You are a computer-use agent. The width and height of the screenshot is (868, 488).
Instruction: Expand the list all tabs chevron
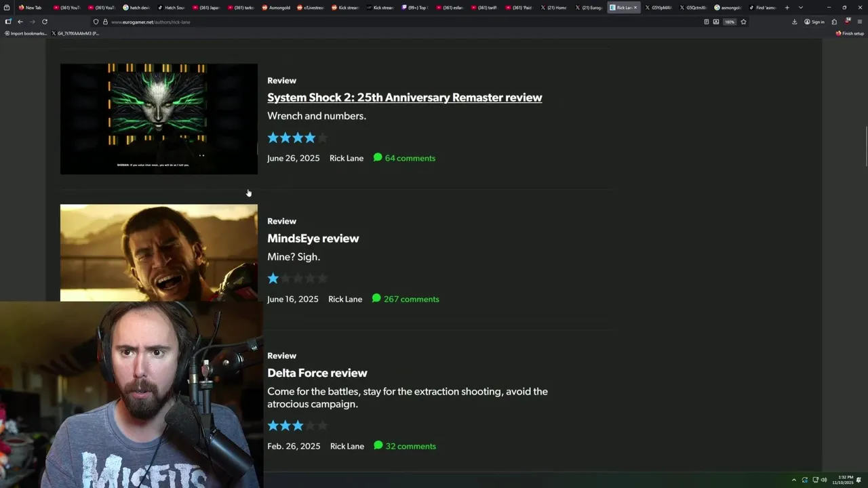point(801,7)
